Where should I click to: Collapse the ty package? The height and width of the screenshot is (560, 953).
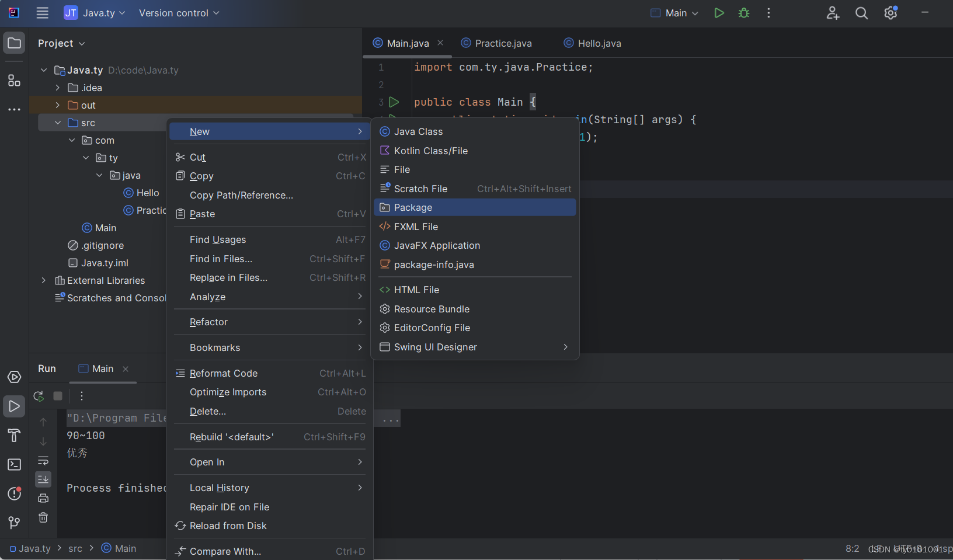coord(86,158)
